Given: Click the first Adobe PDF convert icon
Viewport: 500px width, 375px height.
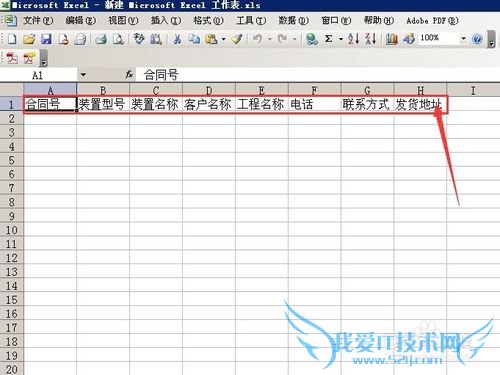Looking at the screenshot, I should [12, 58].
